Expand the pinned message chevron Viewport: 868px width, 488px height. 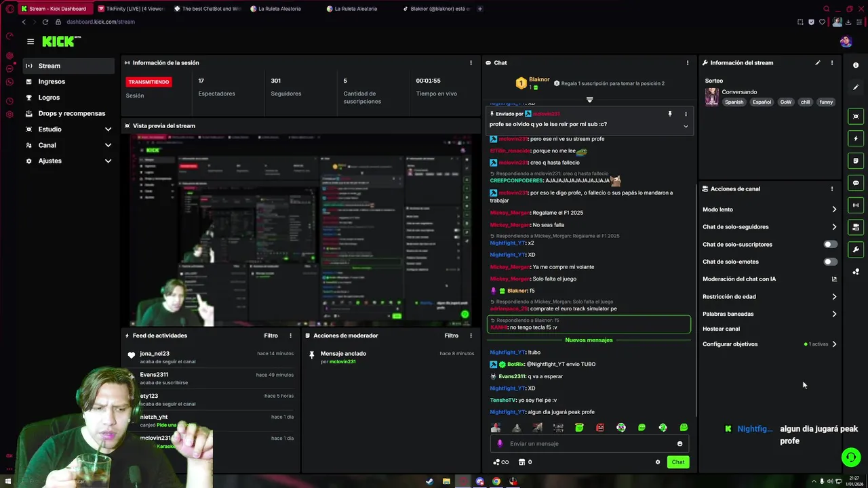point(686,126)
